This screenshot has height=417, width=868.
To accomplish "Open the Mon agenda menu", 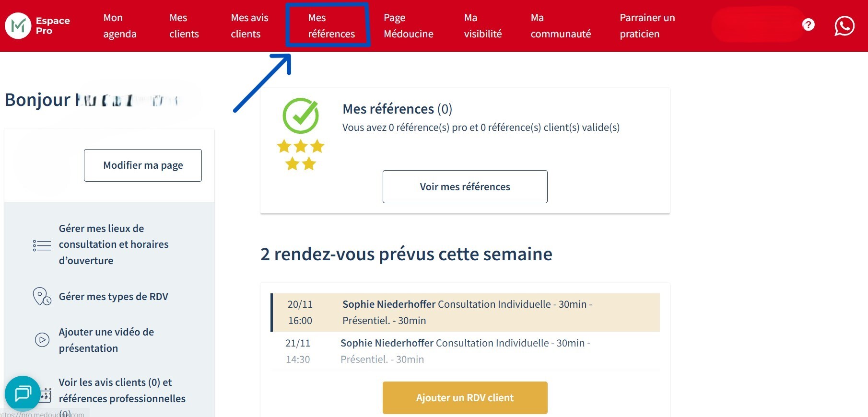I will [120, 26].
